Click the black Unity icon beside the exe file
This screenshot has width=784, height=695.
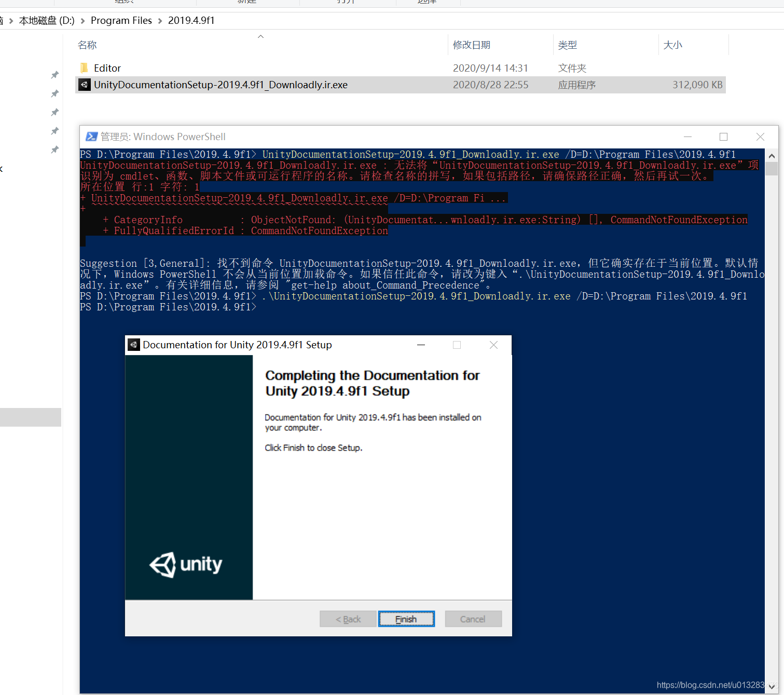[x=84, y=85]
